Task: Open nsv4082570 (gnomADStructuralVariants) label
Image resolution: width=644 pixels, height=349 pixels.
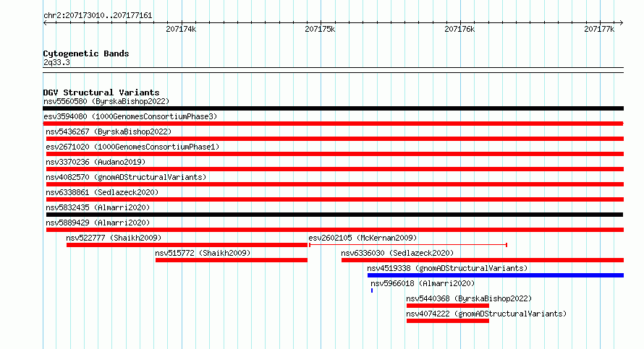Action: (x=126, y=177)
